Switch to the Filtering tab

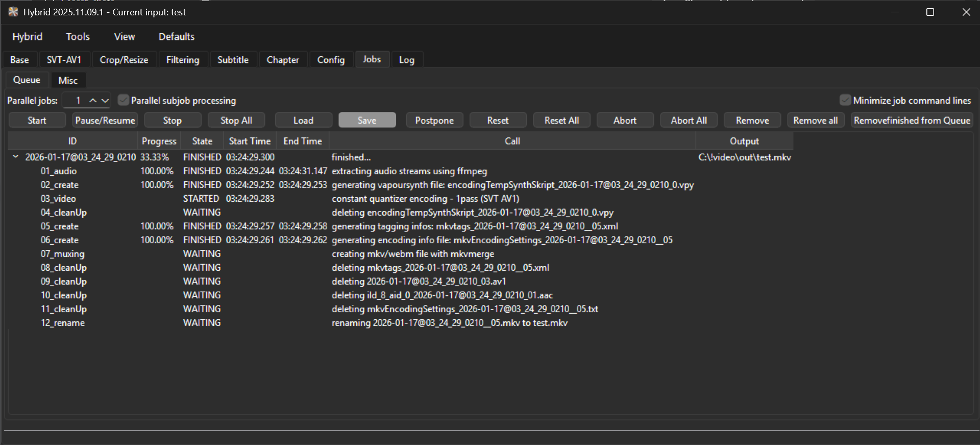coord(182,60)
